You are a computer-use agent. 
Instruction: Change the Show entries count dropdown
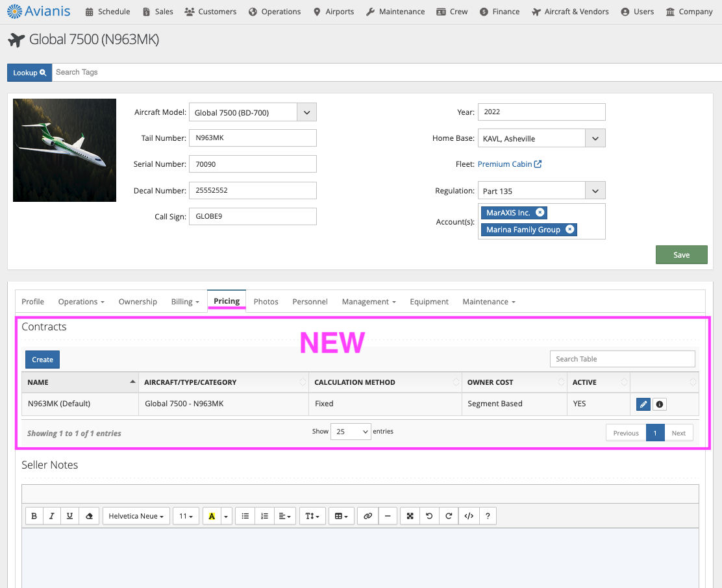351,432
